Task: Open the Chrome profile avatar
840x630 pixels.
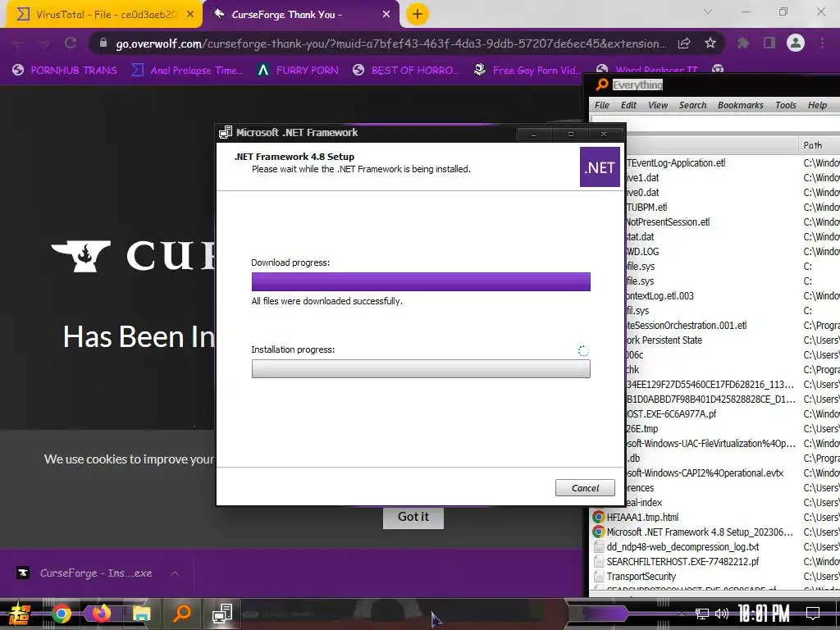Action: [x=796, y=43]
